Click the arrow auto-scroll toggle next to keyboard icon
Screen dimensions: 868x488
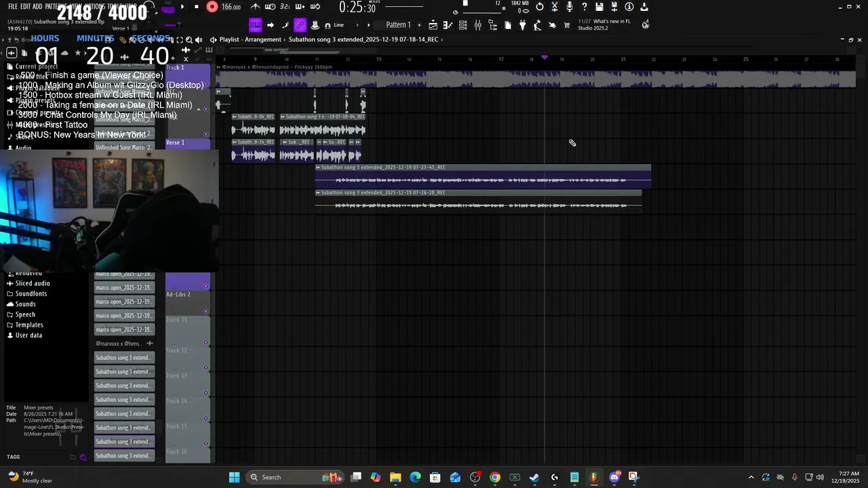(270, 25)
